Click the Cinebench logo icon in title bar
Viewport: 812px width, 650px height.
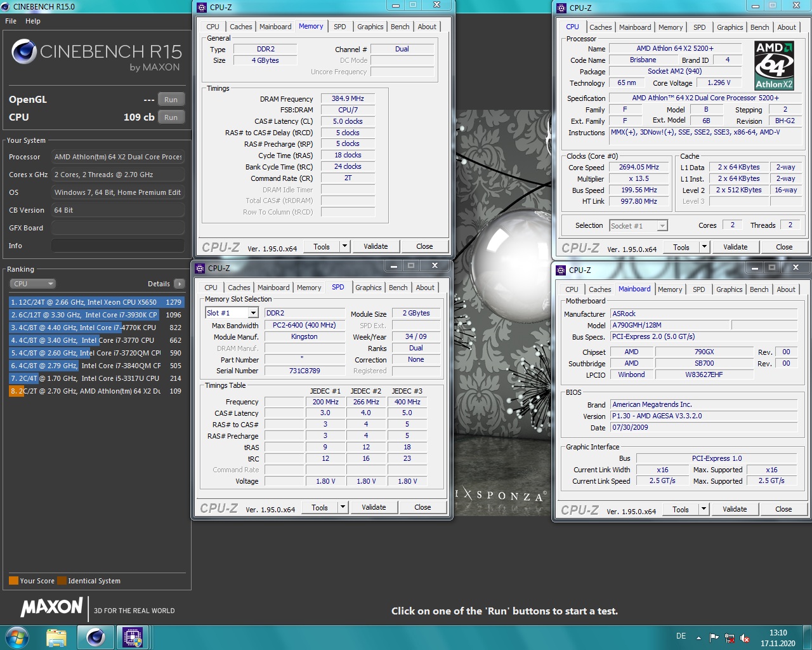(6, 6)
